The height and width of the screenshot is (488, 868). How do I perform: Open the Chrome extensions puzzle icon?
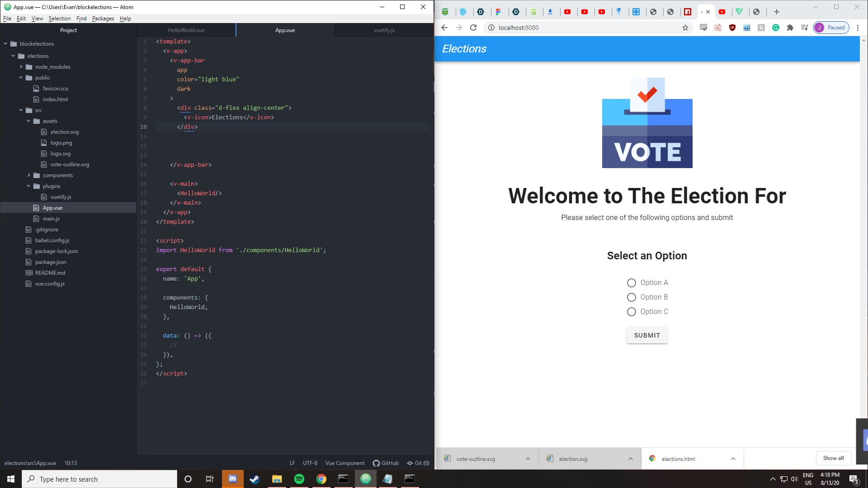tap(790, 28)
